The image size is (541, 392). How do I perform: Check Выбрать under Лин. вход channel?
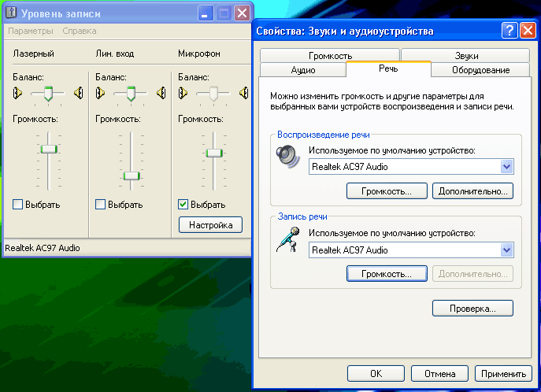pyautogui.click(x=100, y=205)
